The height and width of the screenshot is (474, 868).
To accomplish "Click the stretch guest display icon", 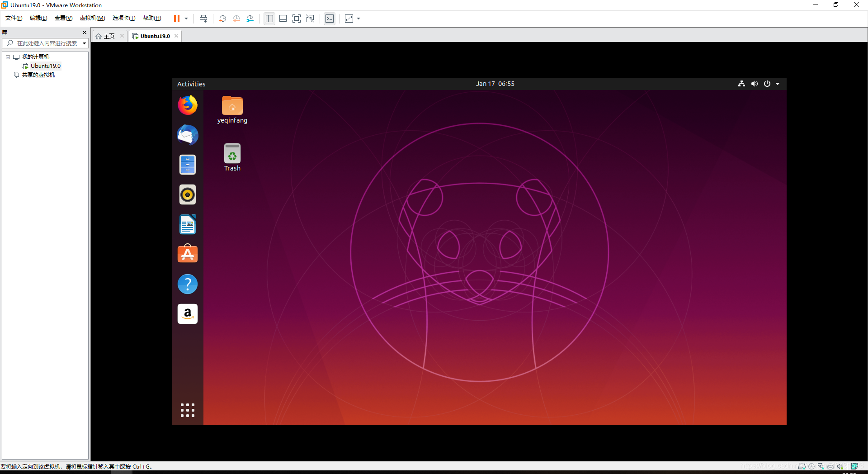I will tap(349, 19).
